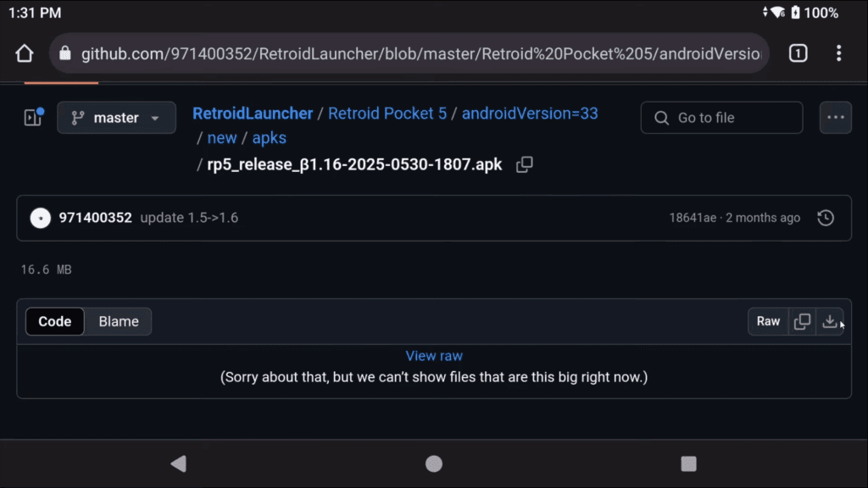Tap the browser home icon
Viewport: 868px width, 488px height.
pos(25,53)
